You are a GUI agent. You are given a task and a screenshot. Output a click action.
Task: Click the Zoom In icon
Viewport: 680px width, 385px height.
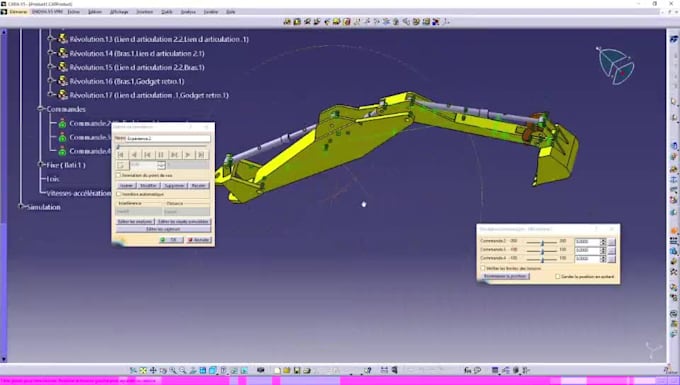pos(173,370)
